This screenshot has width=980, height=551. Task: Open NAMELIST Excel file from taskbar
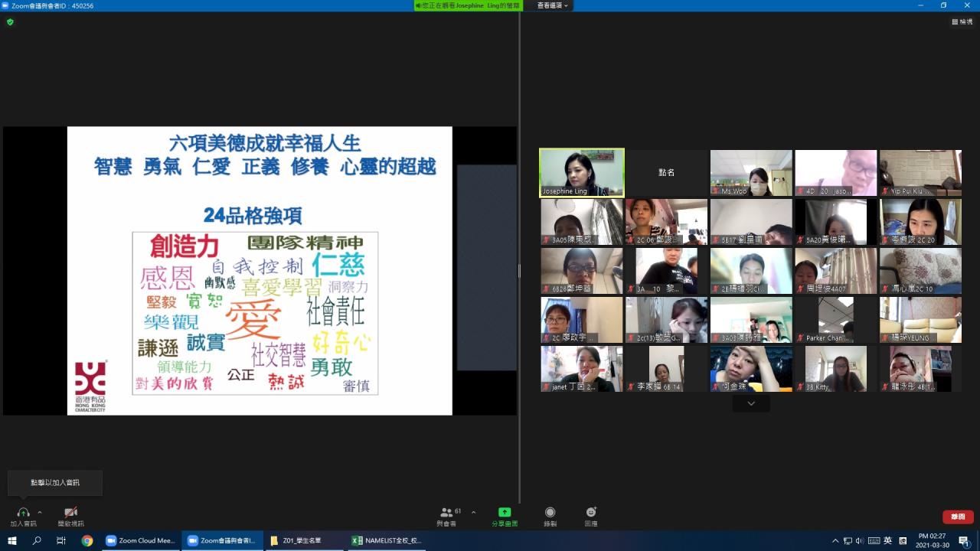[x=387, y=540]
